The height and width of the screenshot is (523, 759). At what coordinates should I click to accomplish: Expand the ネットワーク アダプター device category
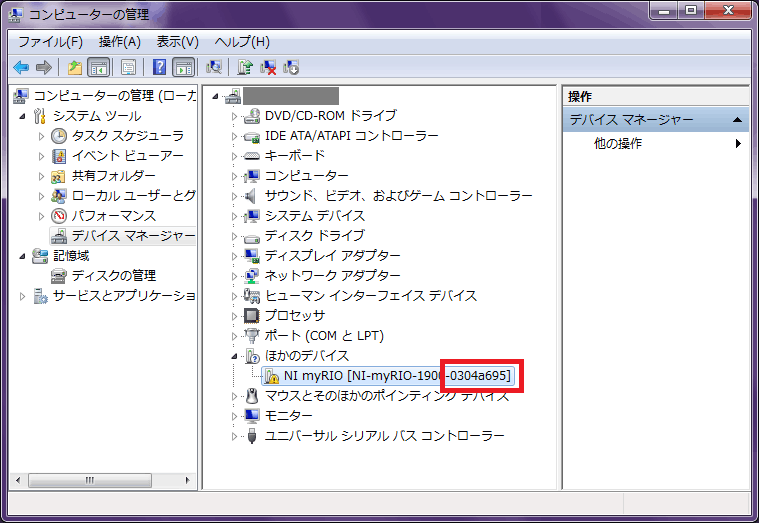click(236, 276)
